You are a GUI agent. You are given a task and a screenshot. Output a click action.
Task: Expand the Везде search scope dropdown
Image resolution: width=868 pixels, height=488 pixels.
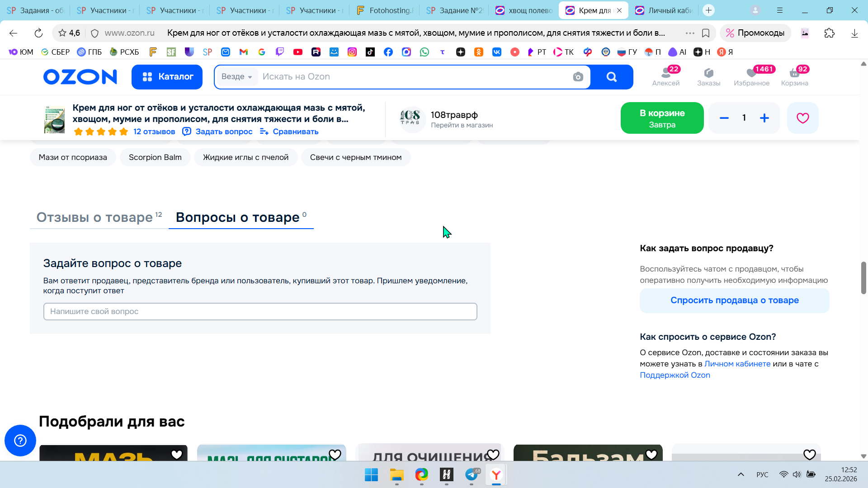(237, 77)
